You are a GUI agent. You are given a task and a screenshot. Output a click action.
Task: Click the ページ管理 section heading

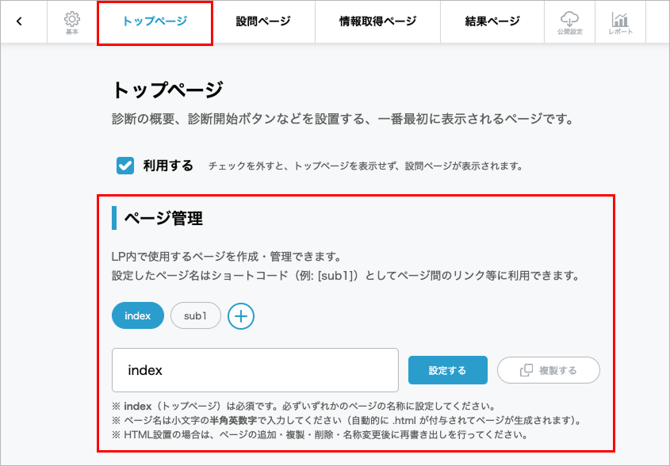tap(163, 218)
